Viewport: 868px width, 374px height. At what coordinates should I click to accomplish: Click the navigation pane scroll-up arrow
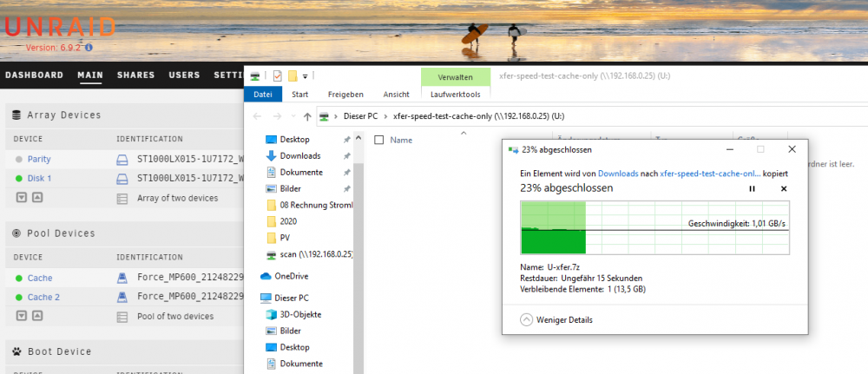coord(358,138)
